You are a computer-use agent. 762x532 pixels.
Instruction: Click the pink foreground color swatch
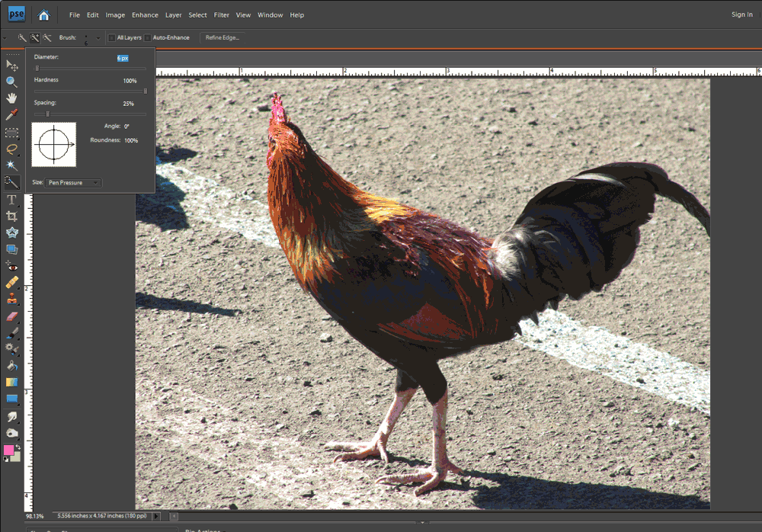(x=9, y=450)
